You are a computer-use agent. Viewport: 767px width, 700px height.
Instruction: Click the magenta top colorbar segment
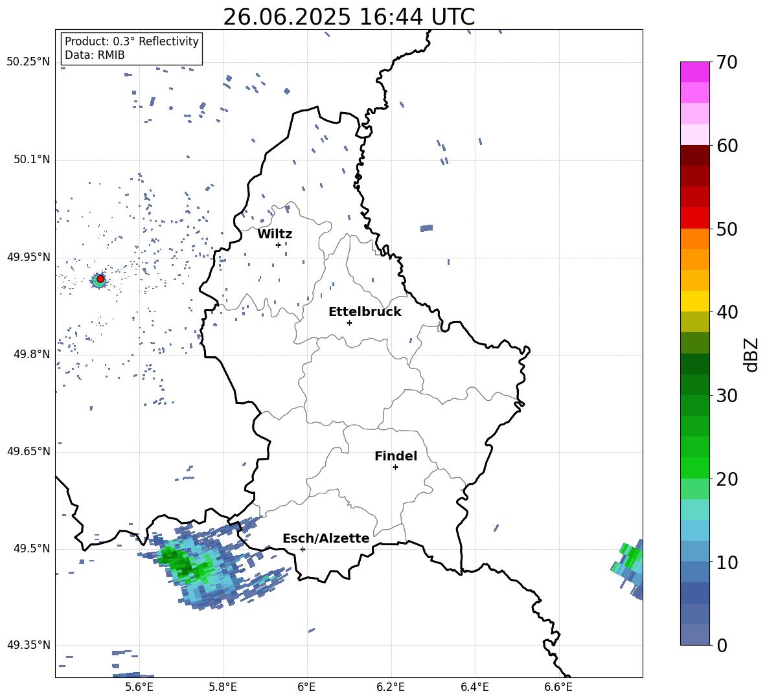click(694, 72)
